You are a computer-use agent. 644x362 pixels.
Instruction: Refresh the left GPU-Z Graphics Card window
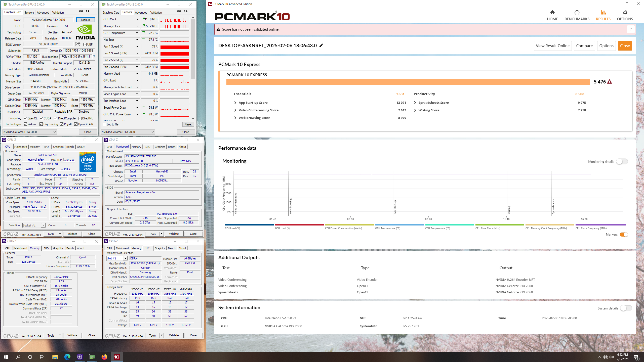[88, 11]
